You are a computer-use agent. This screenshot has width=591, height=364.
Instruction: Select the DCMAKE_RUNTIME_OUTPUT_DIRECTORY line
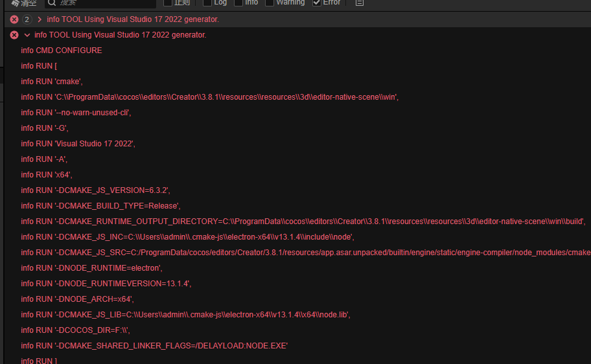303,222
